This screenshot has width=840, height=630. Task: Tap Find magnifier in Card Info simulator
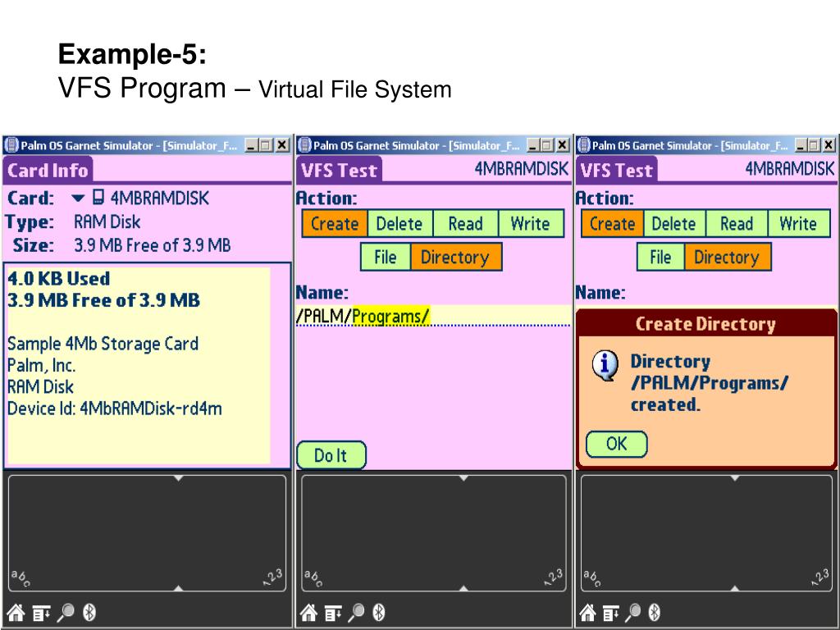point(66,612)
